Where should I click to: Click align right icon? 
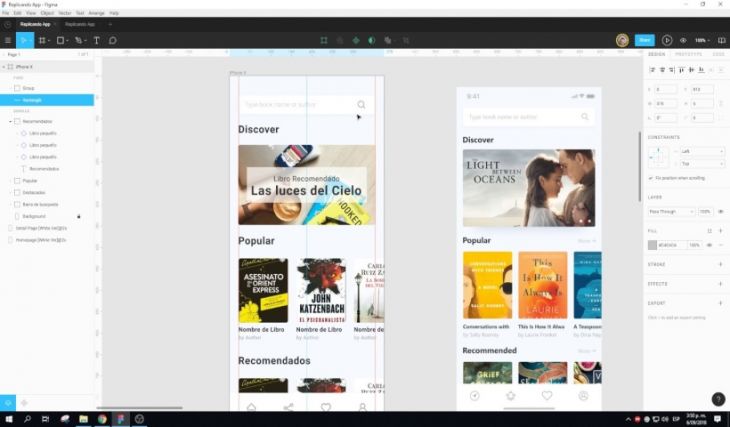click(x=672, y=70)
